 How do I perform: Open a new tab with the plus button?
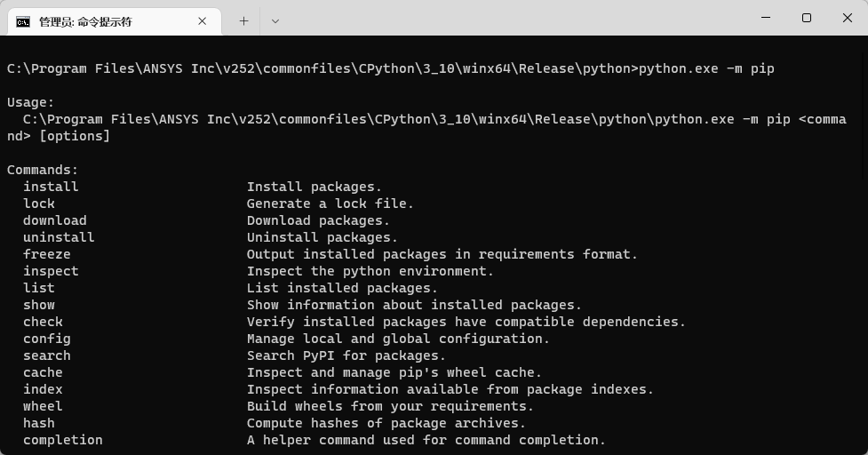click(x=243, y=21)
